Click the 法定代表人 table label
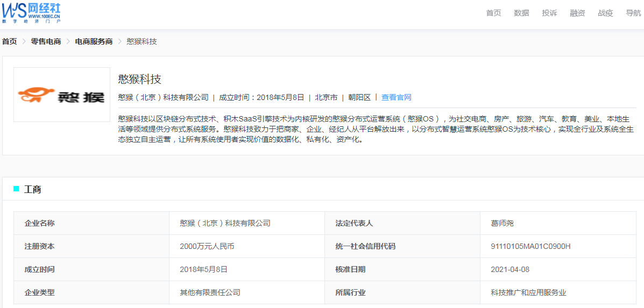 coord(354,224)
